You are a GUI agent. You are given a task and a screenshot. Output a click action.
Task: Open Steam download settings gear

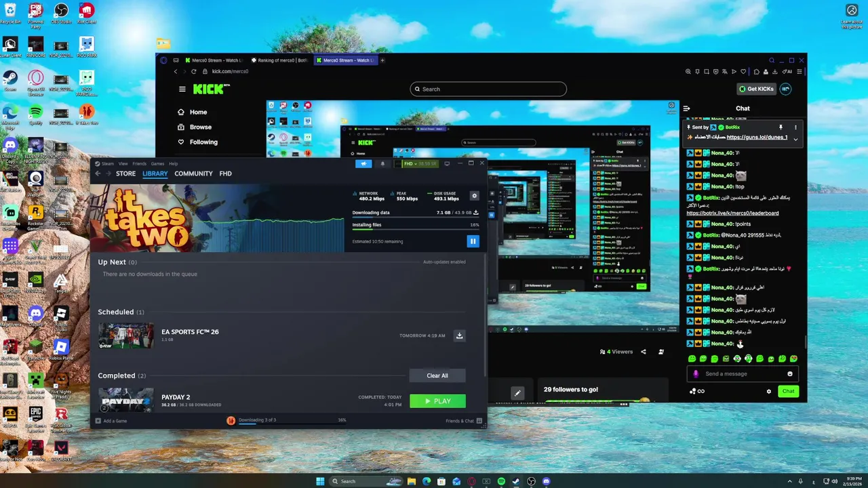(474, 196)
